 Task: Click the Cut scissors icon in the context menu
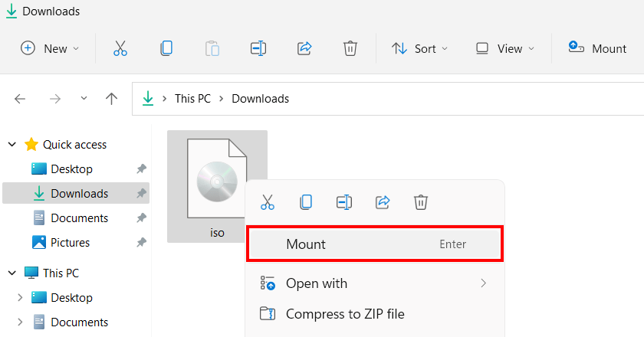pos(268,202)
